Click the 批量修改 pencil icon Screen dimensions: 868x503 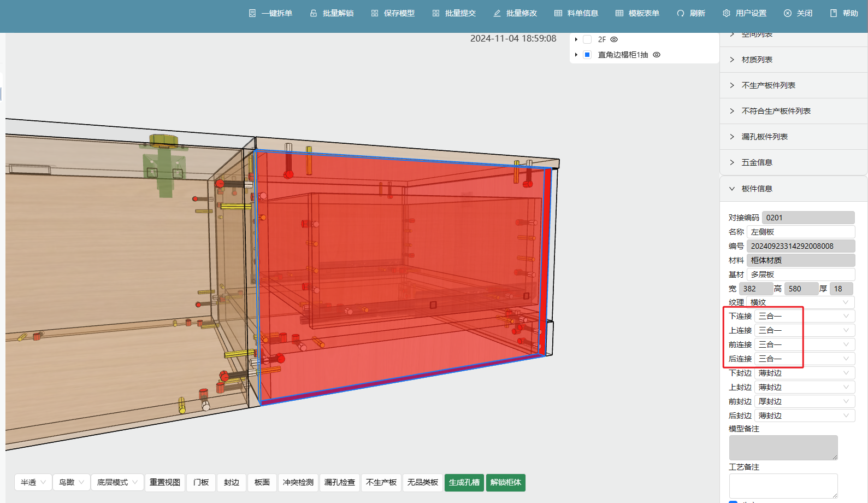coord(497,13)
